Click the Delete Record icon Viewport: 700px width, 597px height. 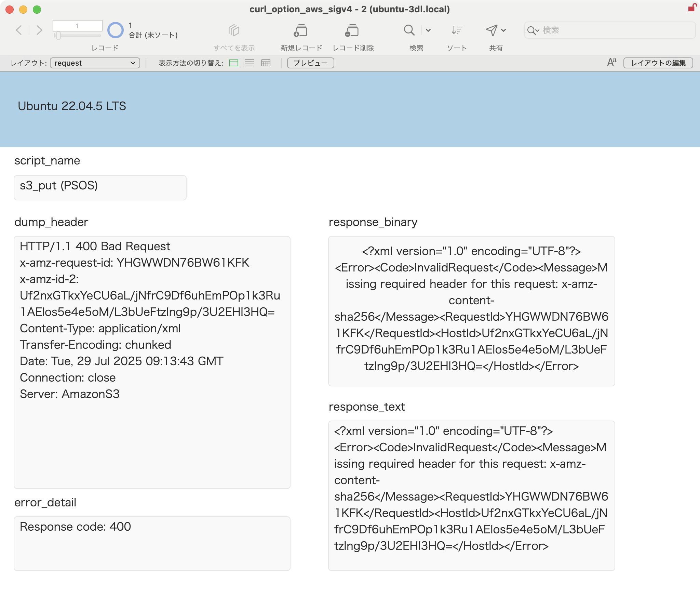coord(352,30)
